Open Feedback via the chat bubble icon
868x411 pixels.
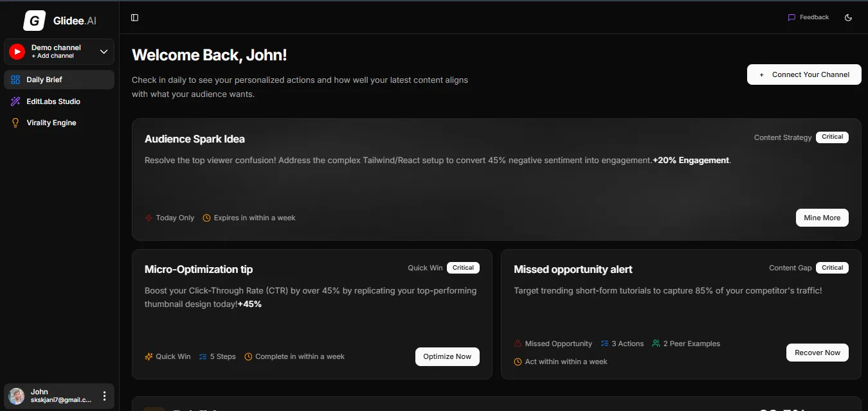791,17
